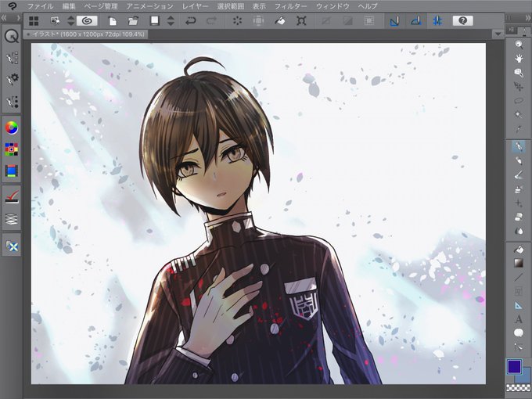Open the Layer palette stack icon
This screenshot has width=532, height=399.
tap(12, 219)
